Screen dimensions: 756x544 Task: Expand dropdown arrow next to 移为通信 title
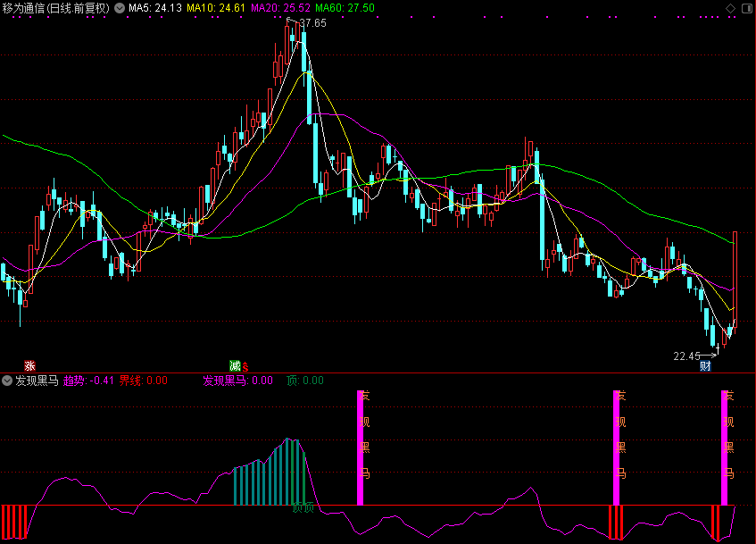tap(120, 7)
